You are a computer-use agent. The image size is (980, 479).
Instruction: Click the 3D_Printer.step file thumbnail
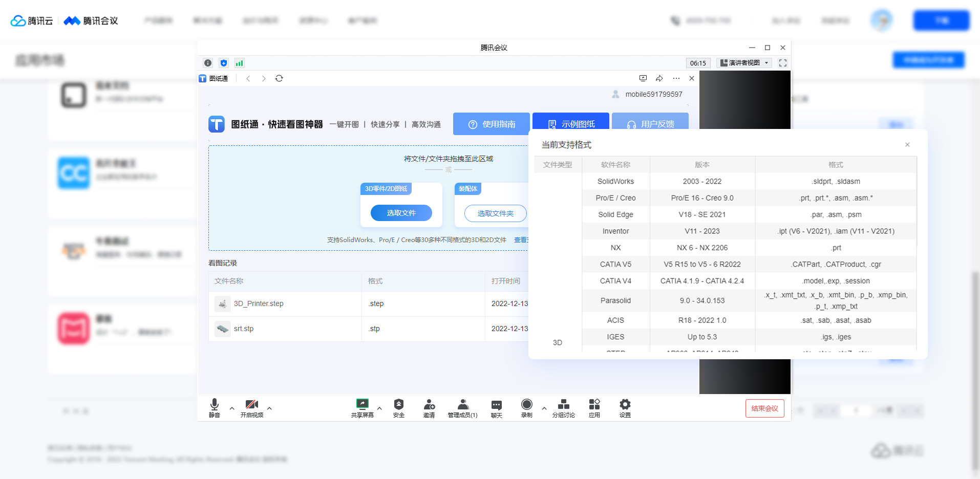tap(222, 304)
